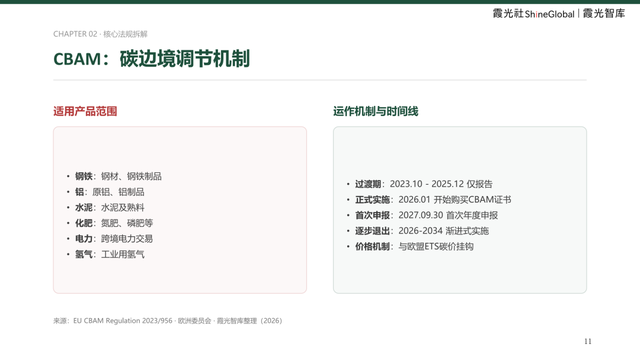Click the 霞光社 ShineGlobal logo
640x360 pixels.
click(x=533, y=13)
